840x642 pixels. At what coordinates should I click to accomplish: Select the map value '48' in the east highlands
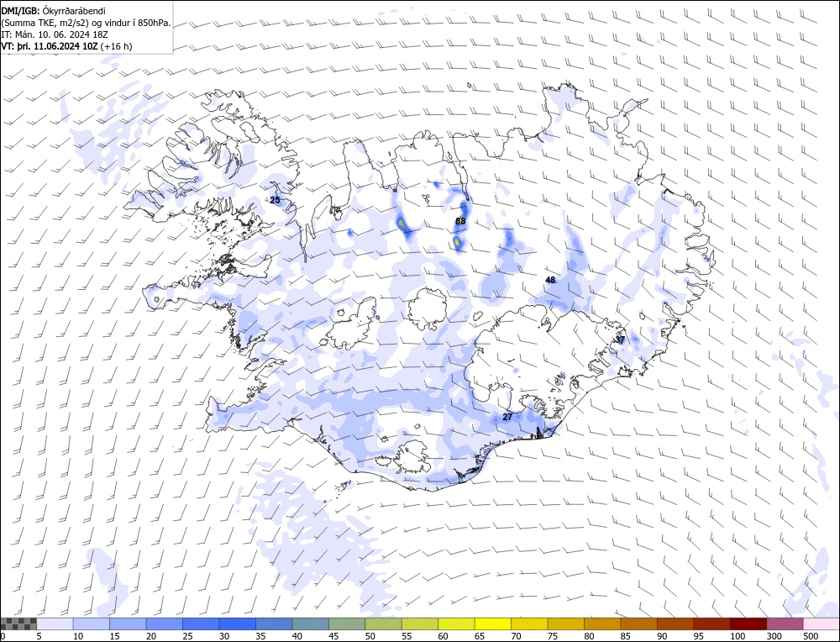[550, 280]
